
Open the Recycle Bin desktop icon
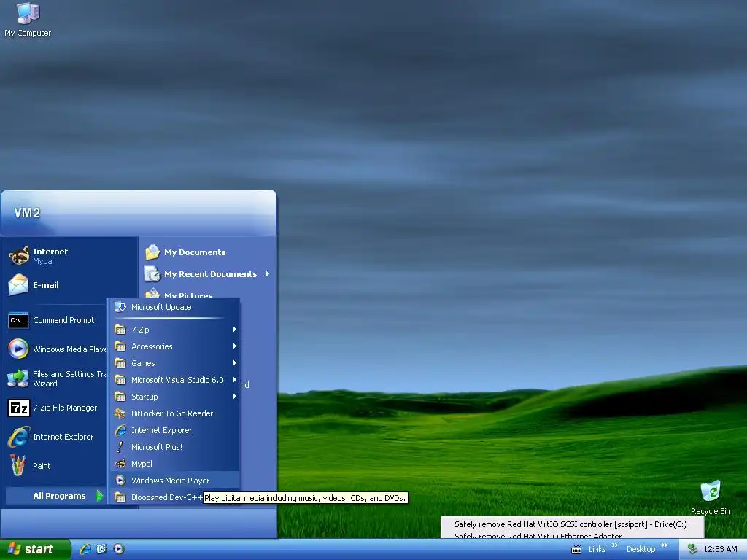click(x=711, y=497)
